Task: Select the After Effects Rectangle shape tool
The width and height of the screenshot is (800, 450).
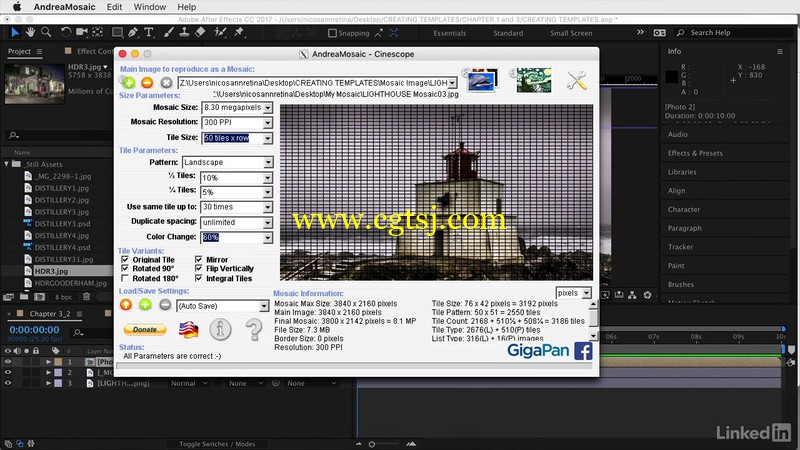Action: click(x=117, y=32)
